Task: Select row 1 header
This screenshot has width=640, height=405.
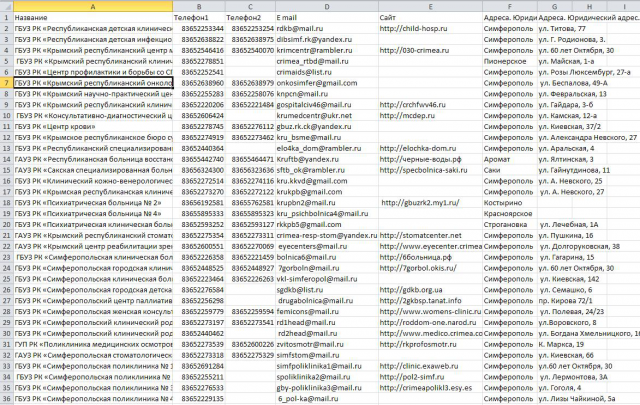Action: (7, 18)
